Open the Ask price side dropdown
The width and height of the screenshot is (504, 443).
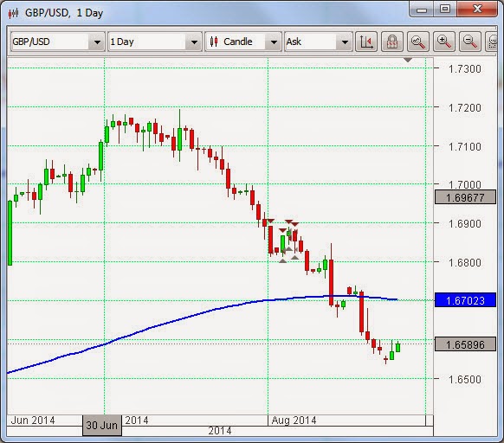pyautogui.click(x=345, y=42)
